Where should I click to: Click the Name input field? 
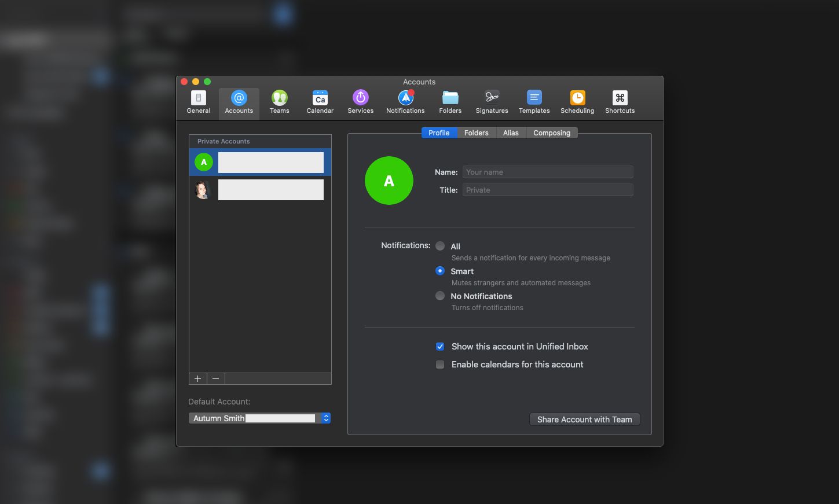coord(547,172)
